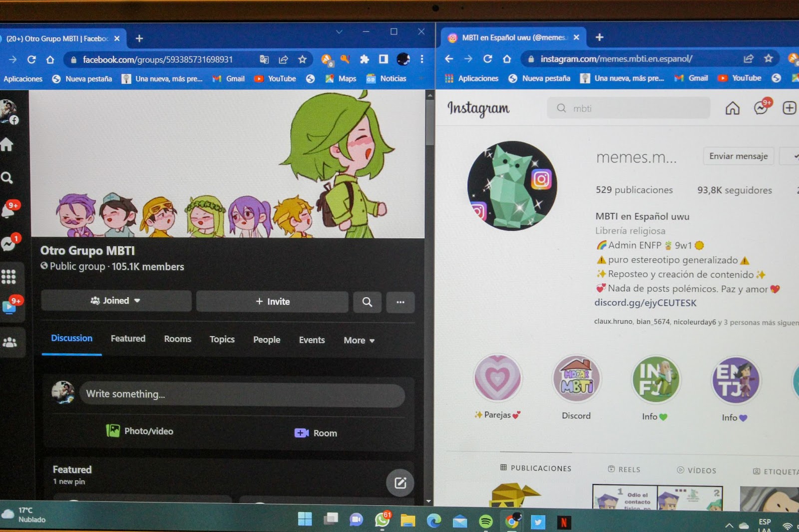Open WhatsApp from taskbar
This screenshot has width=799, height=532.
[x=383, y=520]
